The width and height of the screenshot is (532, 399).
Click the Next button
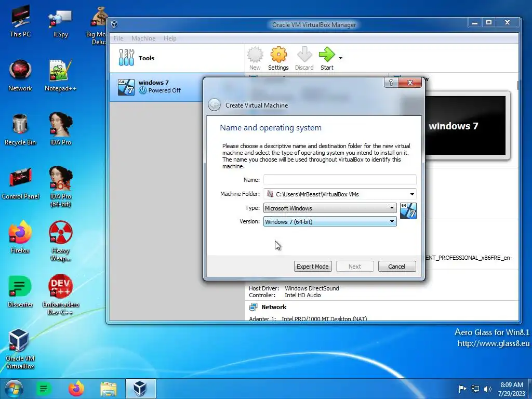354,267
